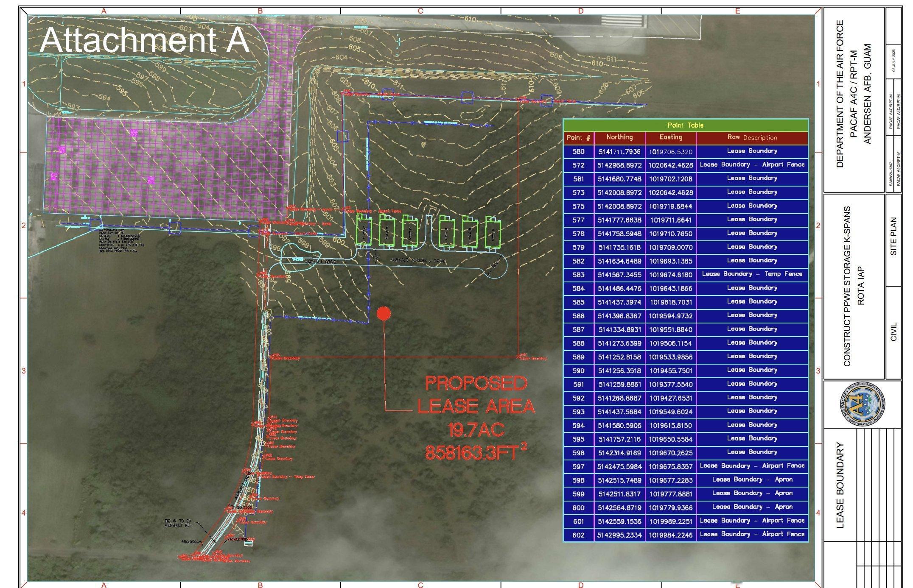Click the 'SITE PLAN' title block cell
Screen dimensions: 913x588
pyautogui.click(x=893, y=237)
